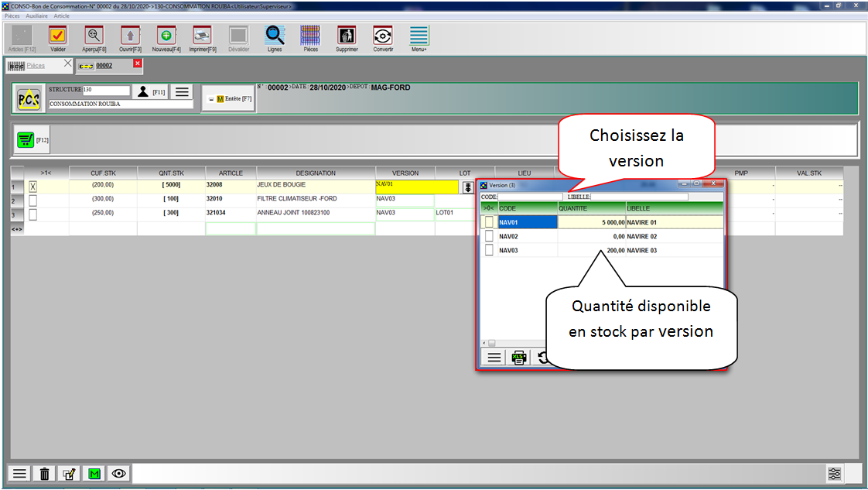
Task: Create new document with Nouveau[F4]
Action: pos(166,36)
